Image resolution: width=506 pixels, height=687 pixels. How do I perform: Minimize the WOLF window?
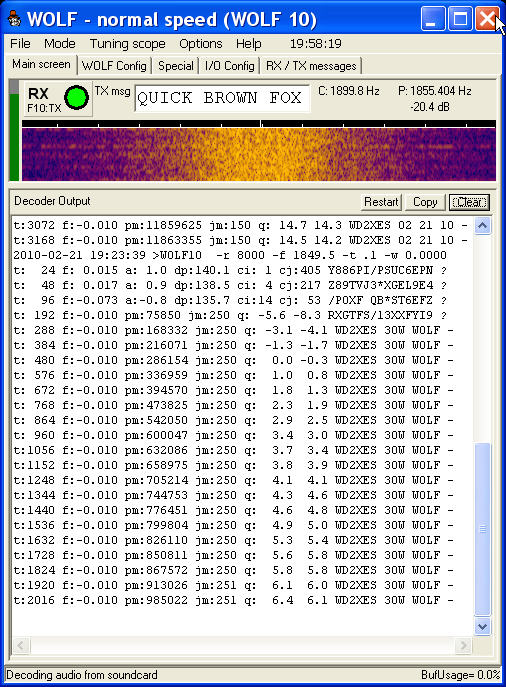[x=432, y=19]
